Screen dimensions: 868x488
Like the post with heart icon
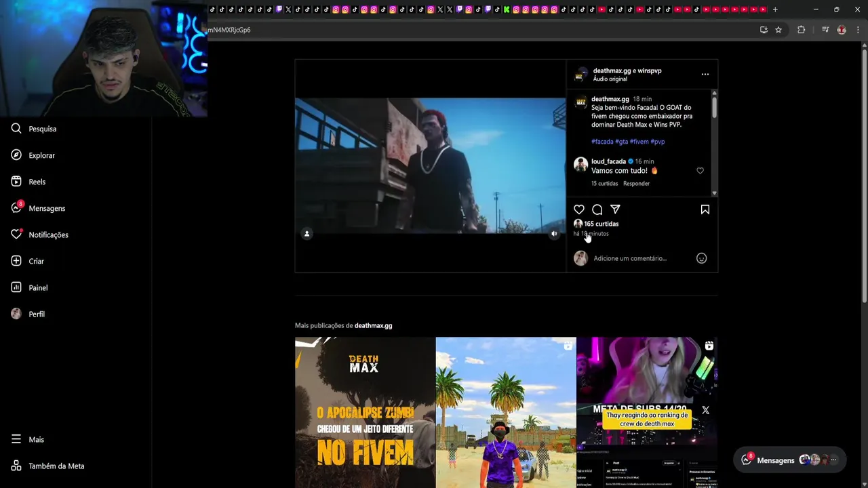pyautogui.click(x=579, y=209)
